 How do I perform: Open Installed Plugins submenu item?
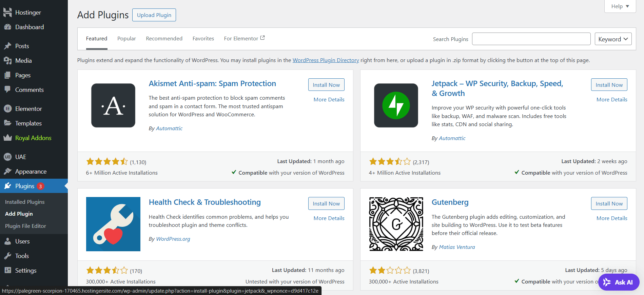pyautogui.click(x=25, y=202)
